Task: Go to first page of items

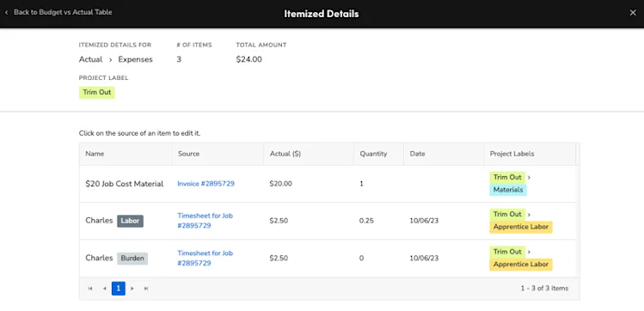Action: (x=90, y=289)
